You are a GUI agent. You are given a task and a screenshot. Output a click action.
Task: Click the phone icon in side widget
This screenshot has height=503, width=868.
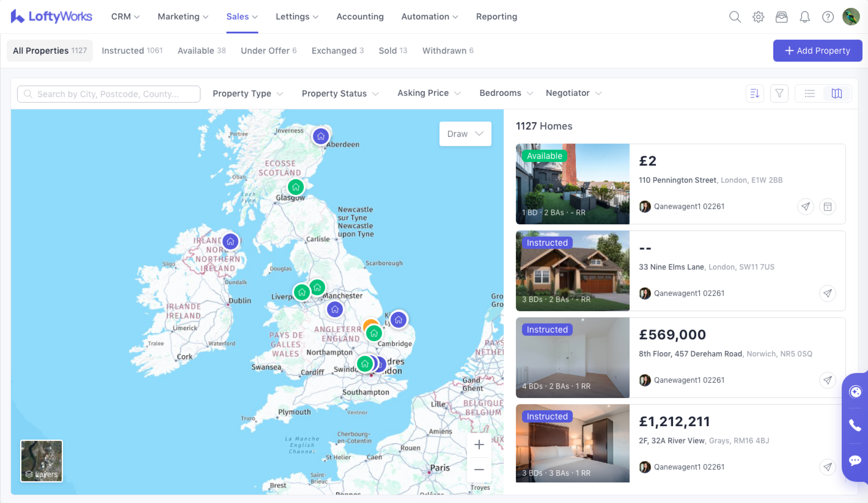[x=855, y=425]
